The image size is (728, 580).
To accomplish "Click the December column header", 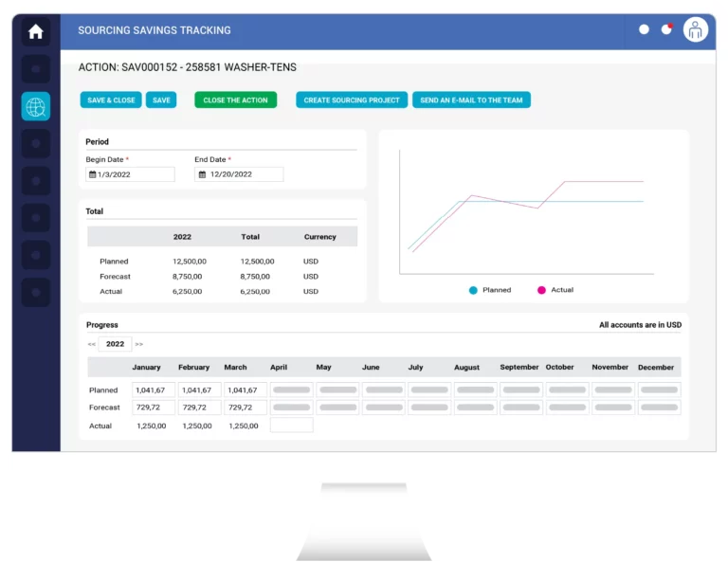I will [x=656, y=367].
